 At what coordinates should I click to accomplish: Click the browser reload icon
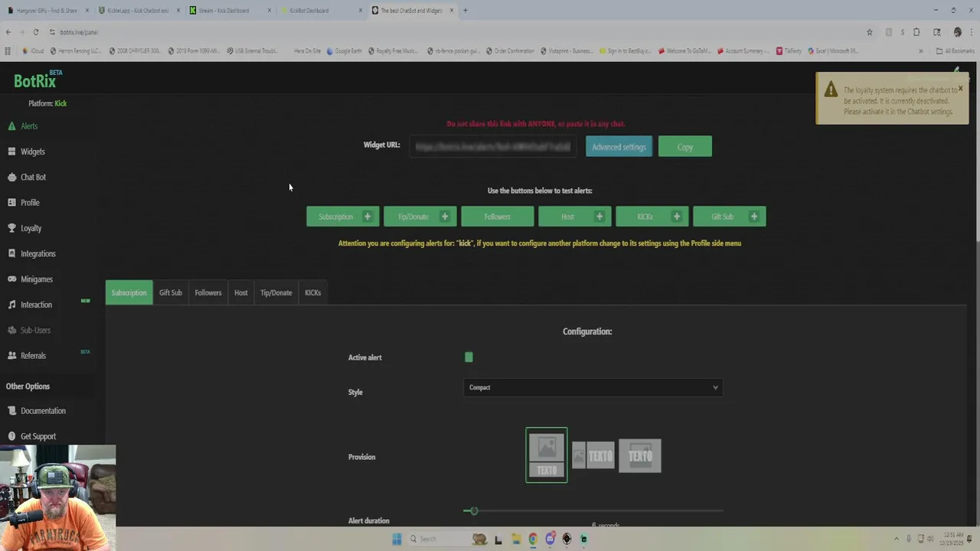click(x=36, y=32)
